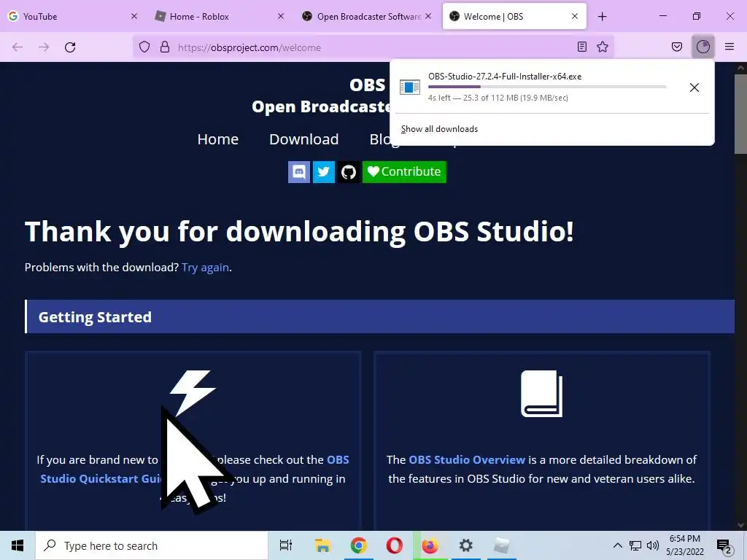This screenshot has width=747, height=560.
Task: Click the Downloads progress toolbar button
Action: [703, 47]
